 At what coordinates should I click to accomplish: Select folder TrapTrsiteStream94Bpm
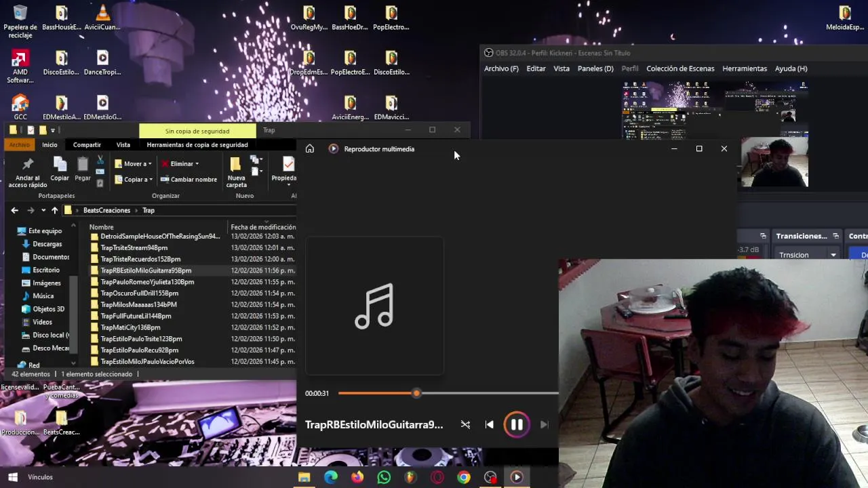pos(134,247)
